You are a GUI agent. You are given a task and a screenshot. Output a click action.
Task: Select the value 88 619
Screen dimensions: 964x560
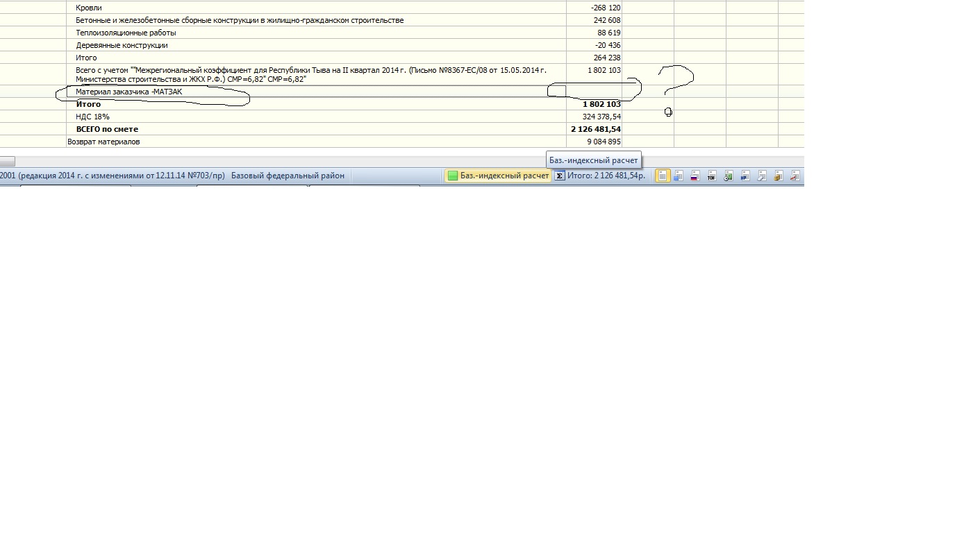tap(609, 33)
